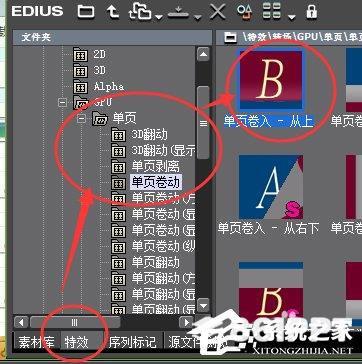The height and width of the screenshot is (364, 362).
Task: Click the view mode grid icon
Action: point(272,12)
